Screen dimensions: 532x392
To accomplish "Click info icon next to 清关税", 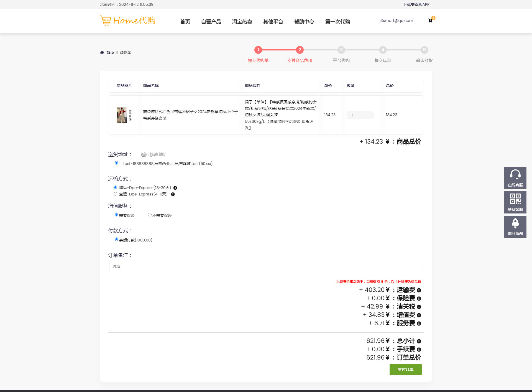I will tap(419, 307).
